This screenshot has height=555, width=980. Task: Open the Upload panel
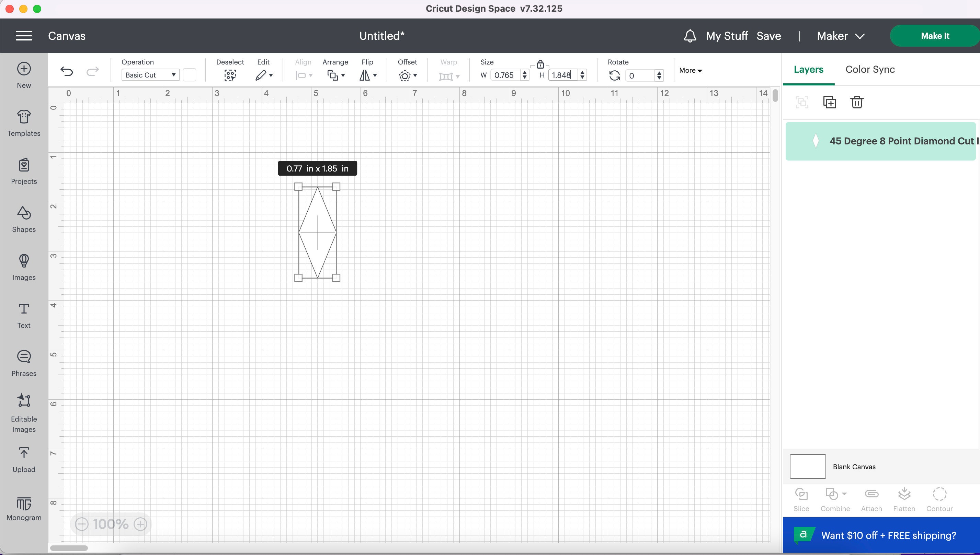pos(24,459)
